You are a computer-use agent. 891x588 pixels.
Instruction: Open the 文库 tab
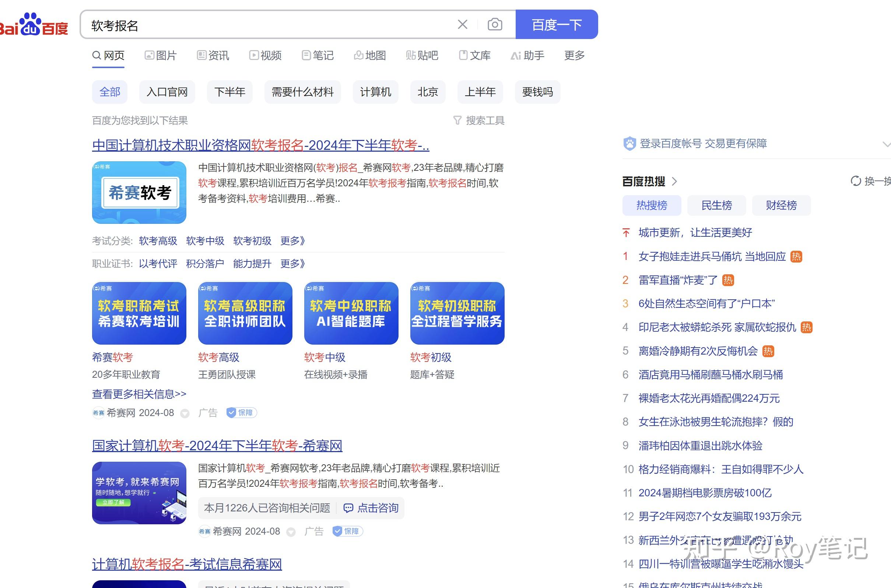click(x=474, y=56)
